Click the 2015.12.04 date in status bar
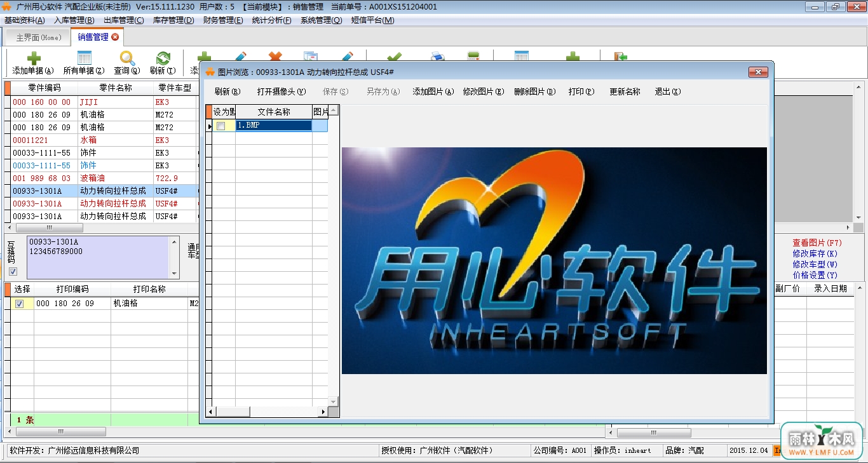Image resolution: width=868 pixels, height=463 pixels. tap(749, 450)
